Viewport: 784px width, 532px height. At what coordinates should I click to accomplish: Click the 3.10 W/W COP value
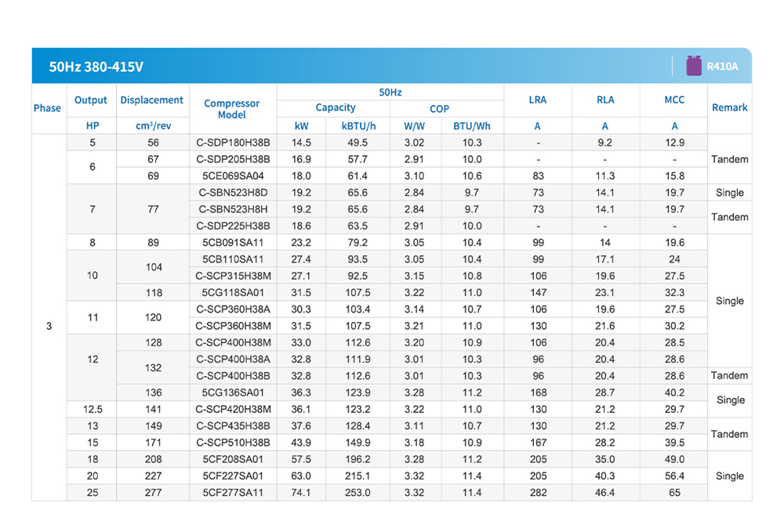tap(414, 176)
